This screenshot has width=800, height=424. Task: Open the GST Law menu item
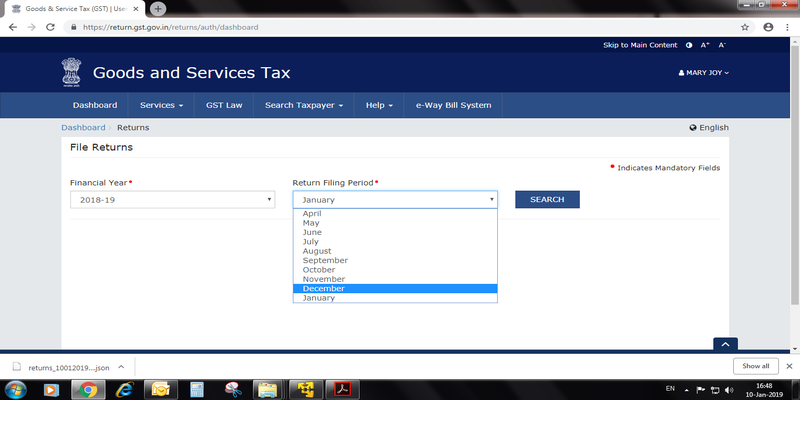pos(224,105)
